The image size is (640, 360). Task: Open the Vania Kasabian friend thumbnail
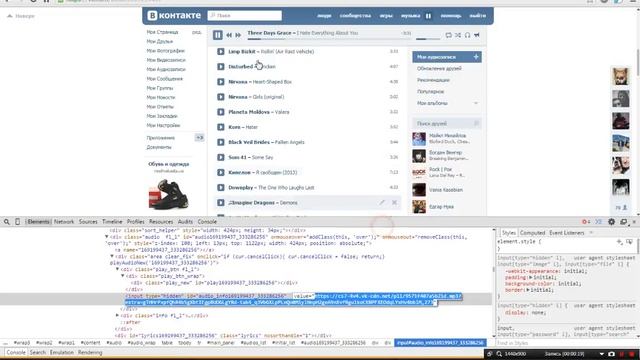tap(419, 190)
